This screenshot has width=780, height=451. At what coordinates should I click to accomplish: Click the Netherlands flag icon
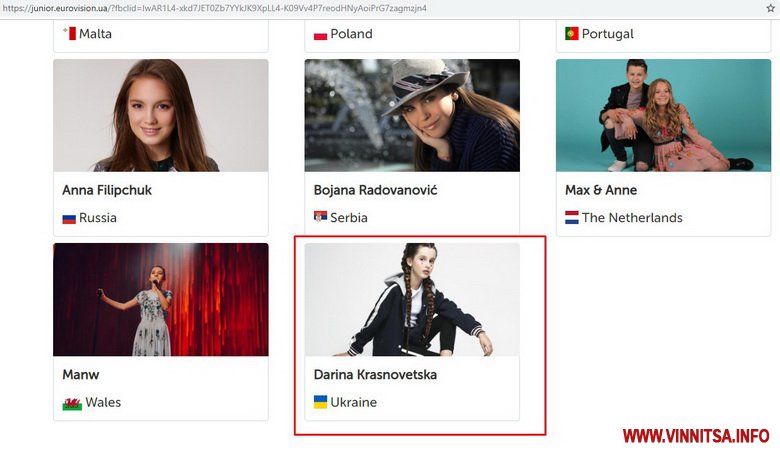(x=572, y=218)
